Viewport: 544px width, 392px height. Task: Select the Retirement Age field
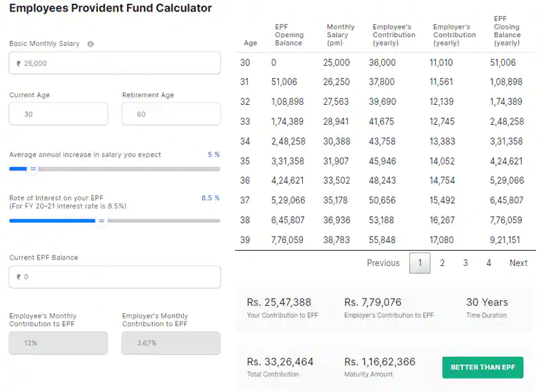[171, 114]
